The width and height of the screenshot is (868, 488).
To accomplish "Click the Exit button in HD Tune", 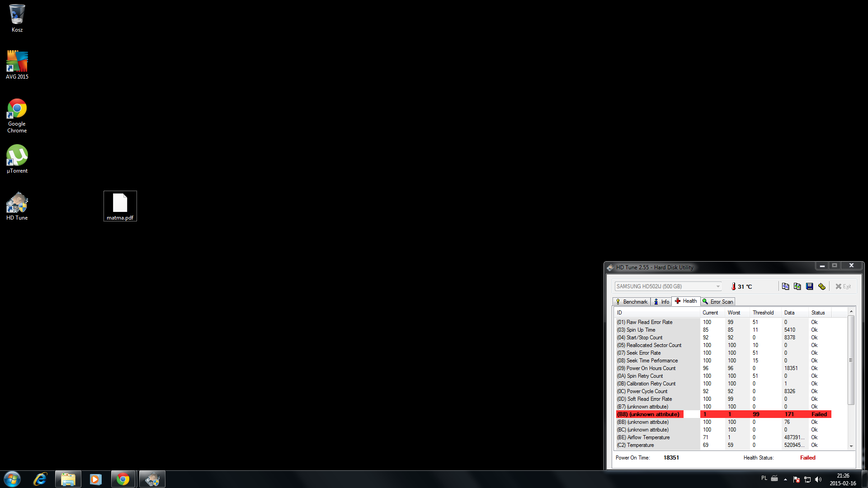I will click(843, 286).
